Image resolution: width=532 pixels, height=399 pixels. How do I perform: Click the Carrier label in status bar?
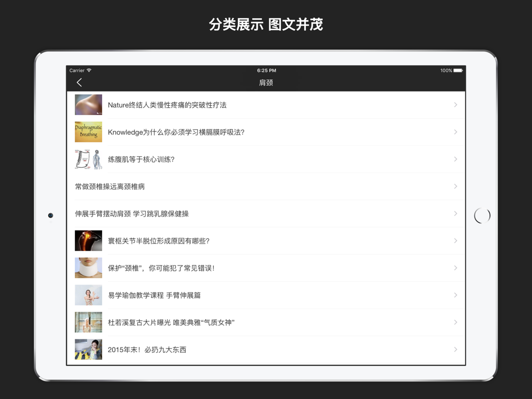coord(77,71)
